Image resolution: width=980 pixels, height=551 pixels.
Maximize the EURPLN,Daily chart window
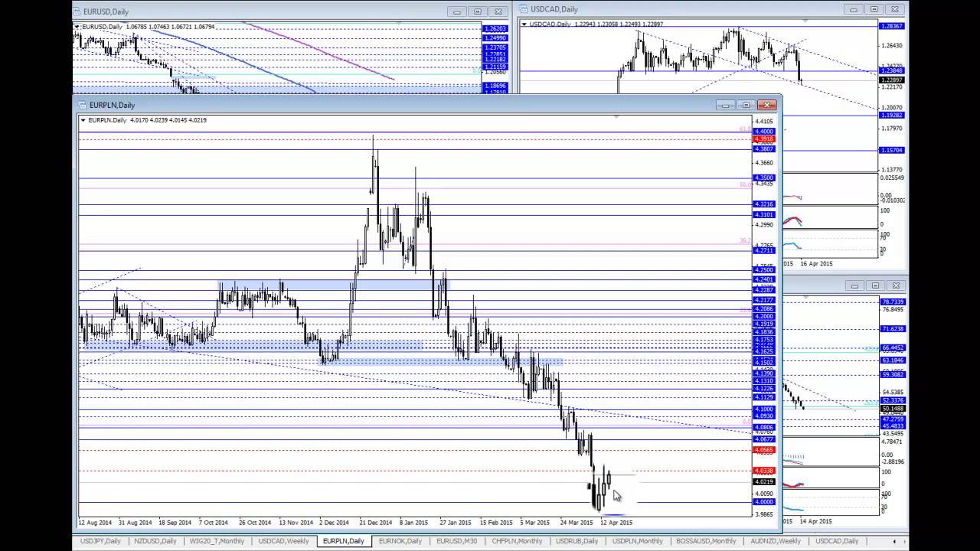(746, 105)
